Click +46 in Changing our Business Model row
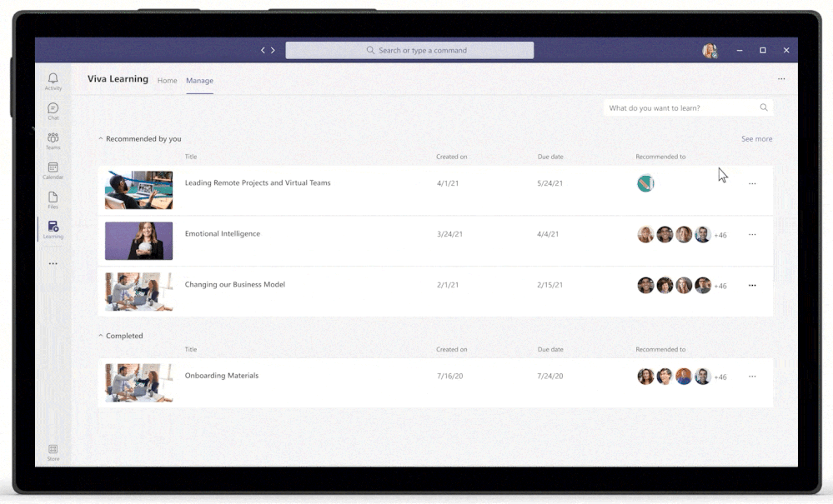833x504 pixels. click(x=720, y=286)
